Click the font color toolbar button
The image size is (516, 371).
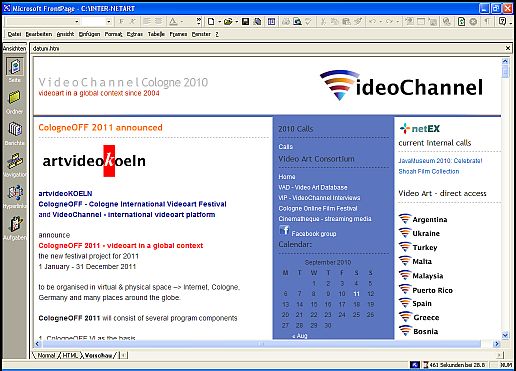[x=173, y=22]
